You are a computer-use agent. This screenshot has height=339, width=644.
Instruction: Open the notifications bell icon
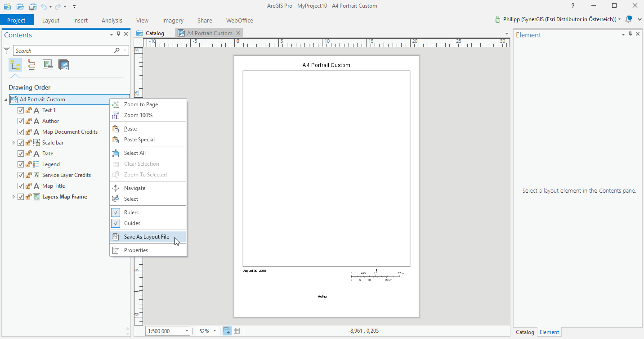point(629,19)
